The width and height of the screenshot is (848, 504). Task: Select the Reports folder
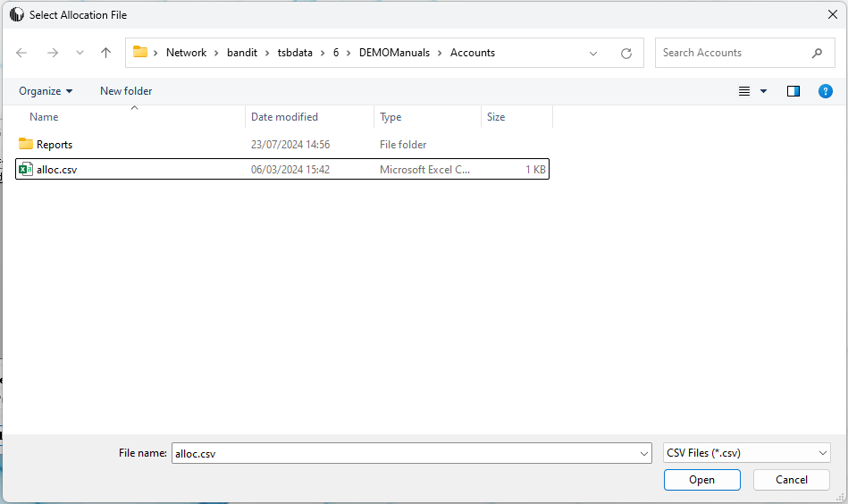point(54,145)
